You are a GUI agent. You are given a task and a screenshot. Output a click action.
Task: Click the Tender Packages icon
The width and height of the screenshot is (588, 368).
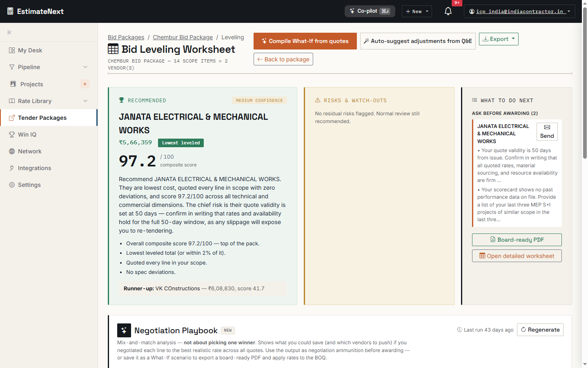point(12,118)
